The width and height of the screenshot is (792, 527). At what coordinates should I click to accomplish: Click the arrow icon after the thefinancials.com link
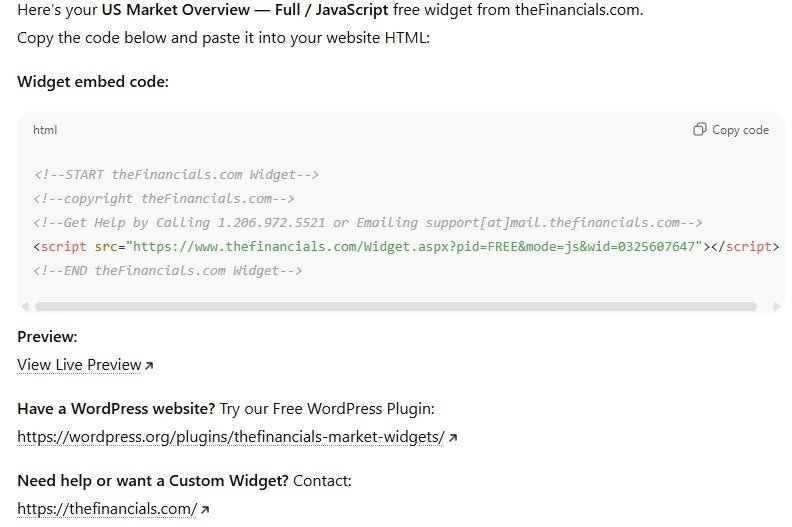coord(205,509)
